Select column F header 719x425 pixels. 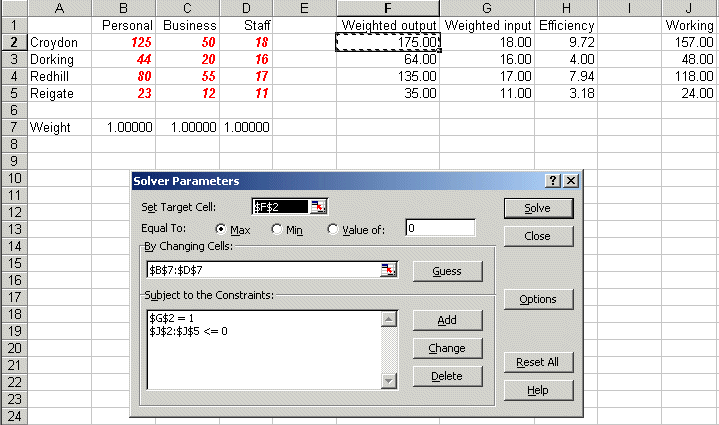(388, 8)
